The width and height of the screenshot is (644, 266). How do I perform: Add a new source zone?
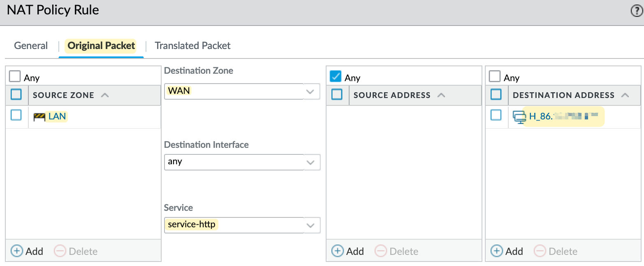pos(27,251)
